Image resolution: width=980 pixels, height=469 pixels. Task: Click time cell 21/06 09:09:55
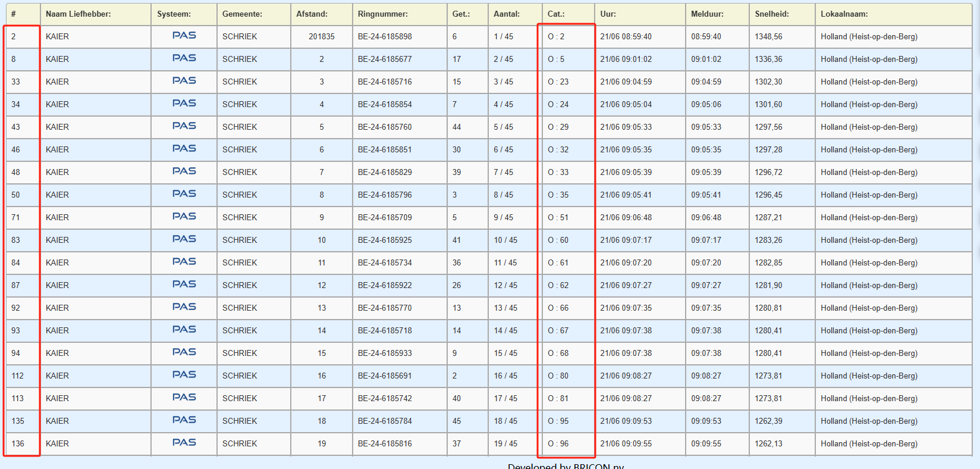point(626,443)
